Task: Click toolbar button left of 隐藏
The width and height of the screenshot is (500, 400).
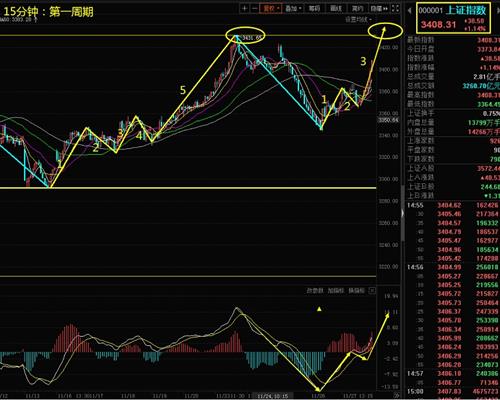Action: point(357,8)
